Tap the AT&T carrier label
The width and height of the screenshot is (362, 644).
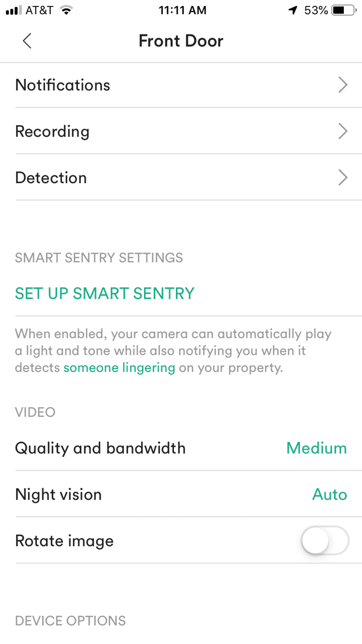(x=40, y=10)
